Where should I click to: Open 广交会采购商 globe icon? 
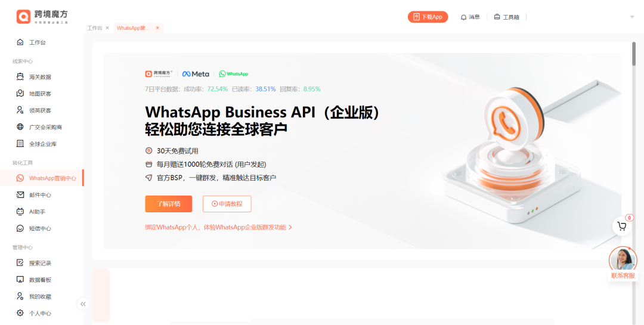click(20, 127)
